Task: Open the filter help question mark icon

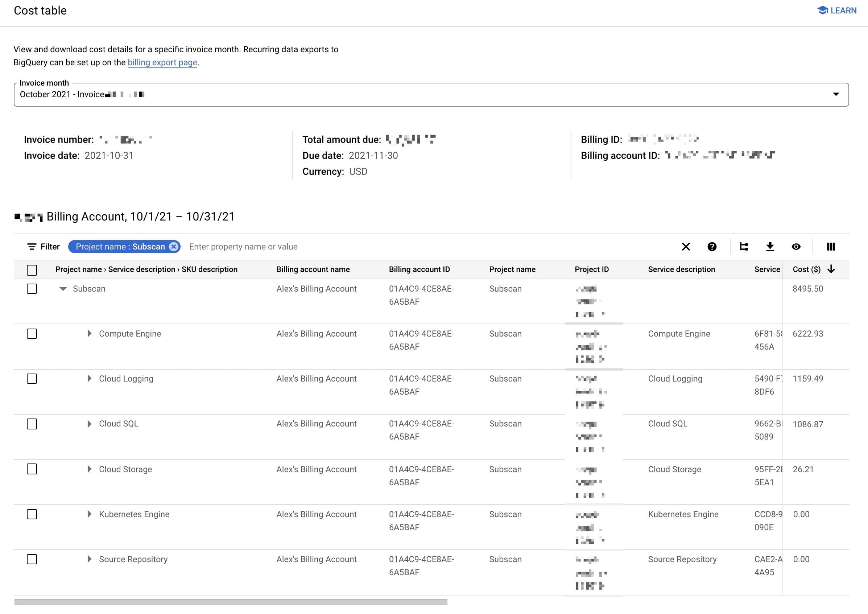Action: point(712,247)
